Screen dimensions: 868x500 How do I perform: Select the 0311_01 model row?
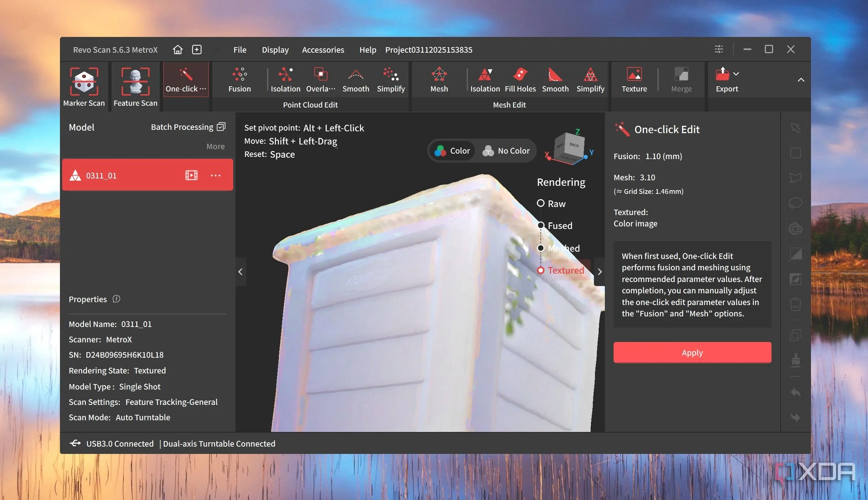pos(148,175)
